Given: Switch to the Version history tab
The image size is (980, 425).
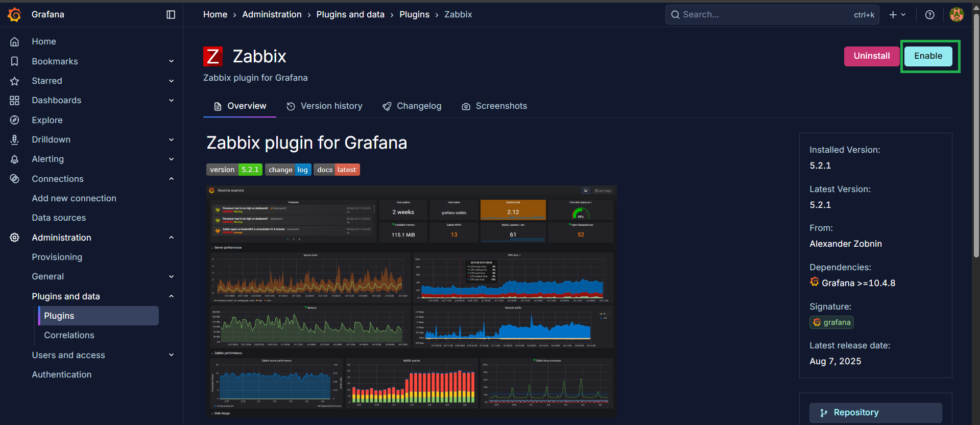Looking at the screenshot, I should tap(324, 106).
